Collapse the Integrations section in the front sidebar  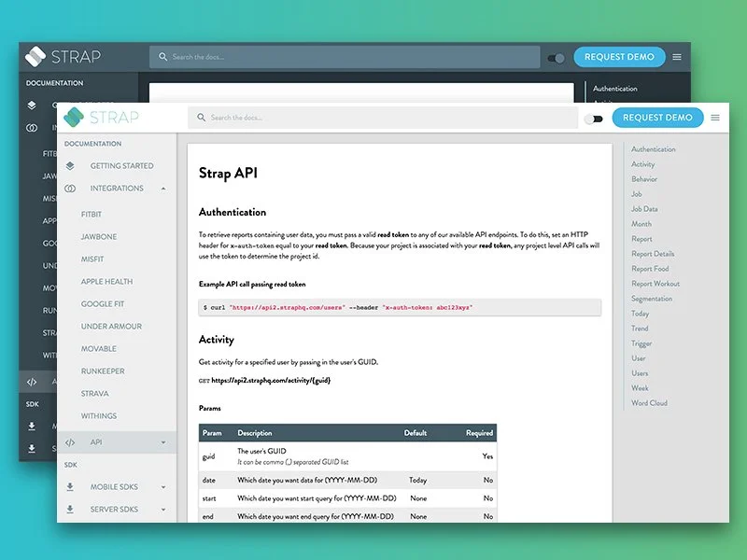pyautogui.click(x=163, y=189)
